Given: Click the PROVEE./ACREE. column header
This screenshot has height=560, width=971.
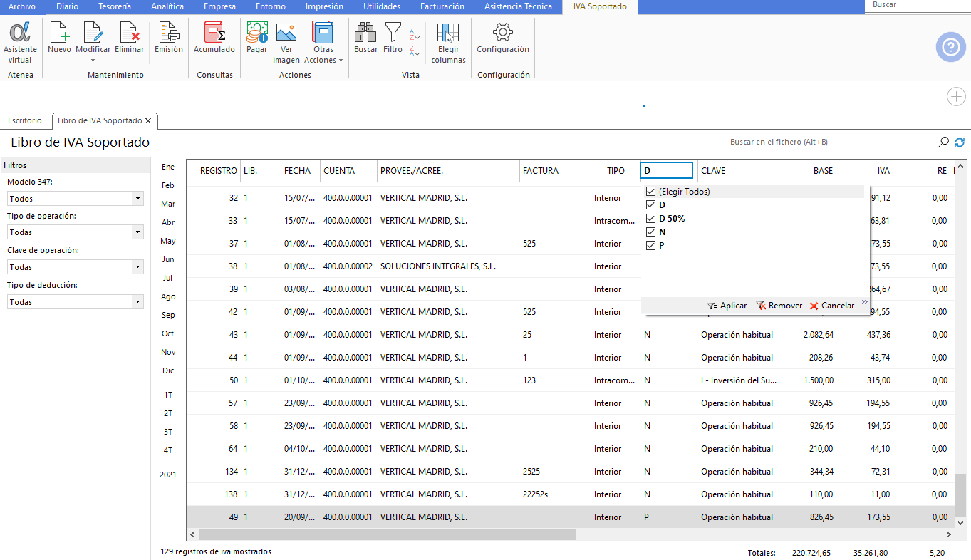Looking at the screenshot, I should pyautogui.click(x=448, y=171).
